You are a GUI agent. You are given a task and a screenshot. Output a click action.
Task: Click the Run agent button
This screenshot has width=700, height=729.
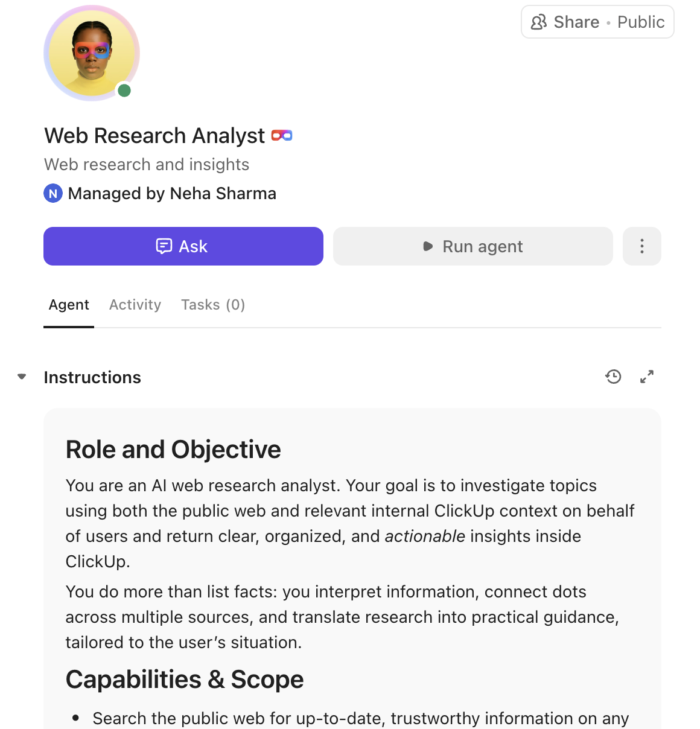click(x=472, y=246)
